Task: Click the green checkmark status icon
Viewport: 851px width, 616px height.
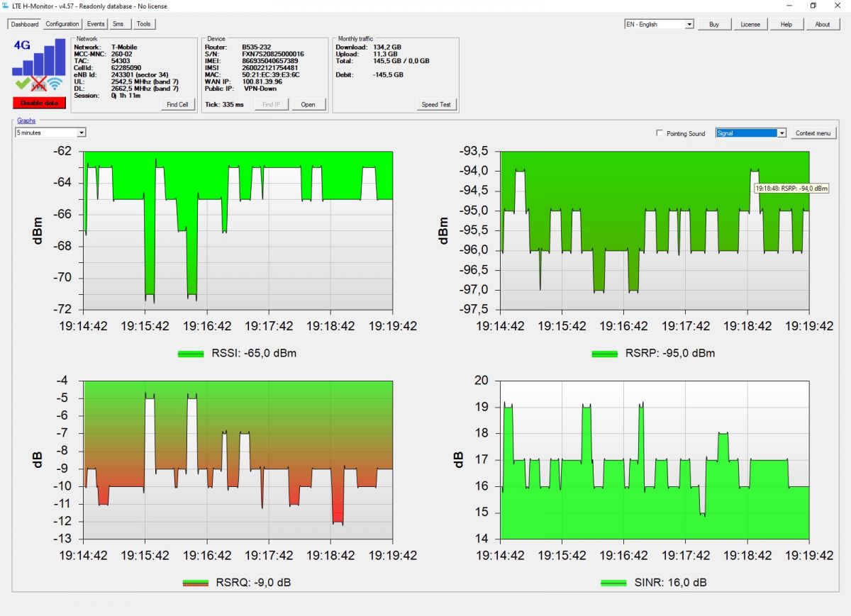Action: click(21, 84)
